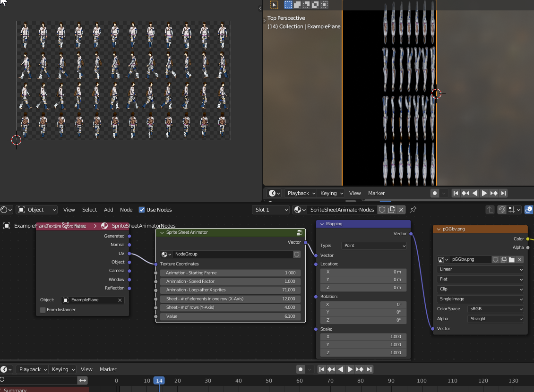Open the Marker menu in bottom timeline

(x=108, y=369)
